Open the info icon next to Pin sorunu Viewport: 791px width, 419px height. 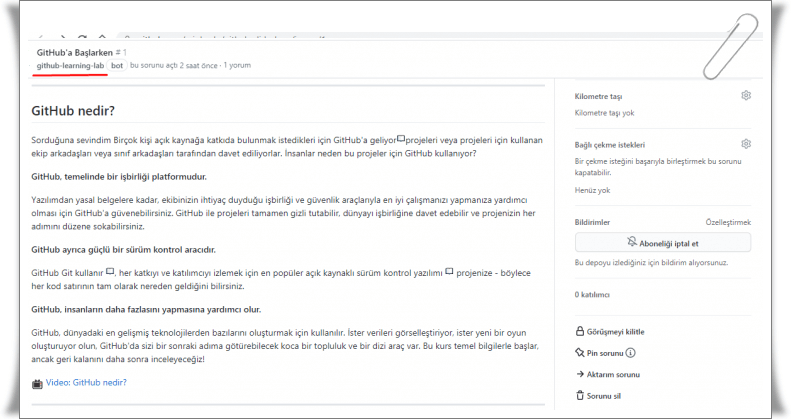[x=631, y=353]
